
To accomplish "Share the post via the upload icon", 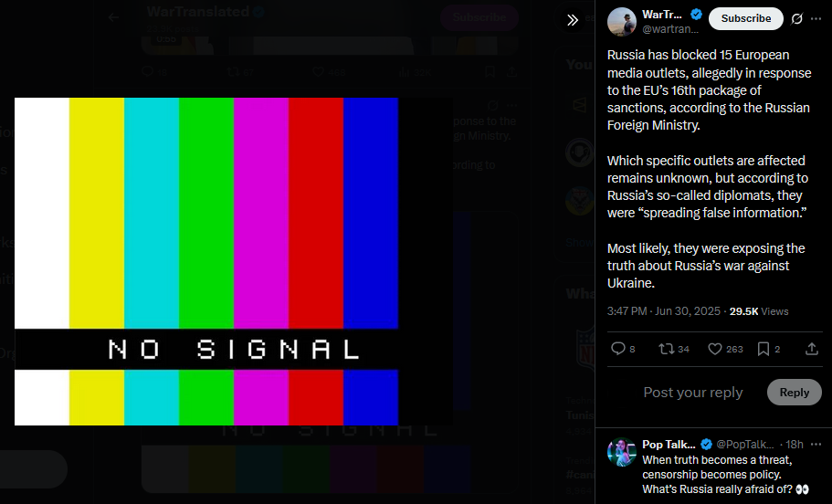I will (x=811, y=349).
